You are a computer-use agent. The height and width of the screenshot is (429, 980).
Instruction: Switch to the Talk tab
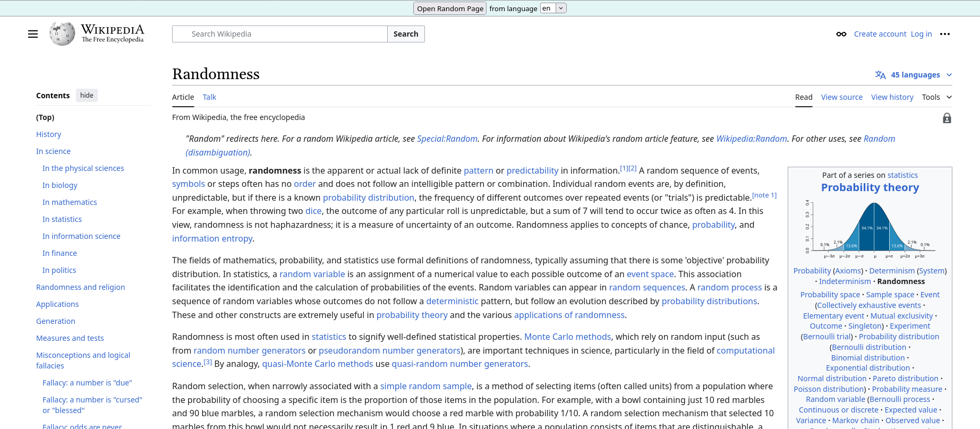point(209,97)
